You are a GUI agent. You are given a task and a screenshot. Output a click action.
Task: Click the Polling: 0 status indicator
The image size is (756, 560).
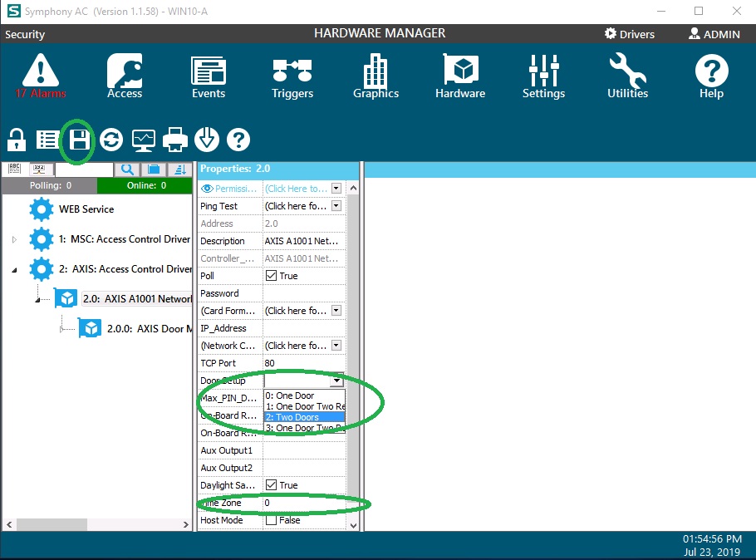tap(50, 186)
